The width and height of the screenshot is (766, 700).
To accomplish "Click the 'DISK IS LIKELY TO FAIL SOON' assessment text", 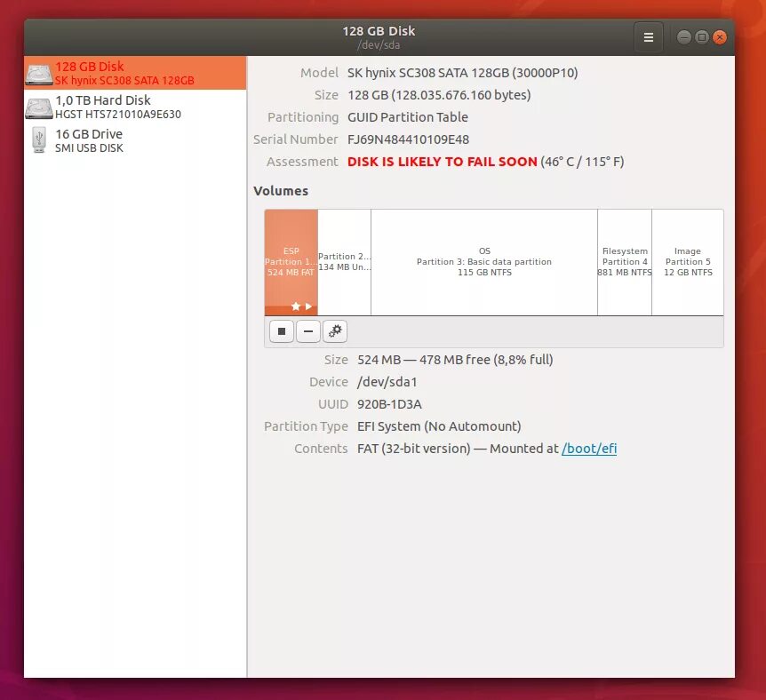I will point(443,162).
